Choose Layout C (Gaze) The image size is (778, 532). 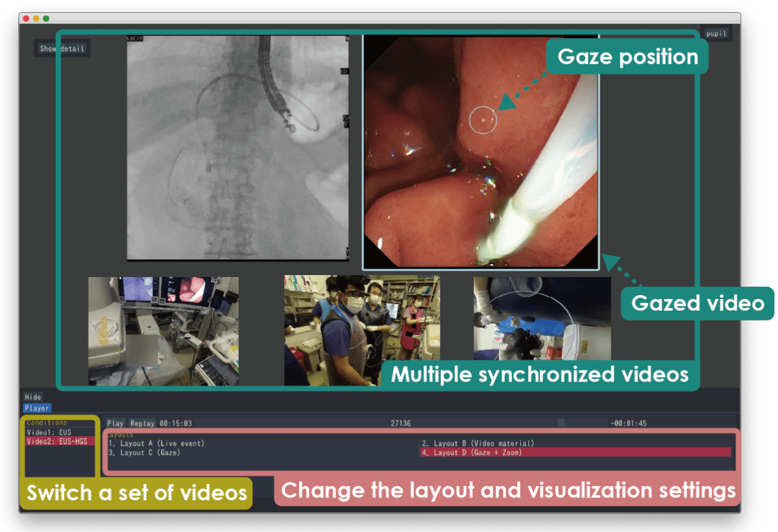coord(144,453)
